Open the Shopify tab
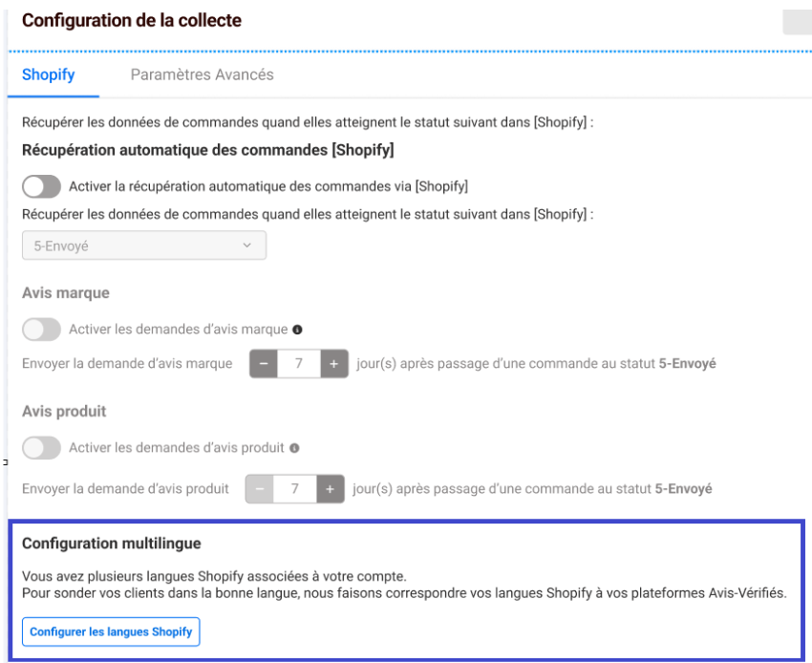Viewport: 812px width, 663px height. point(48,75)
